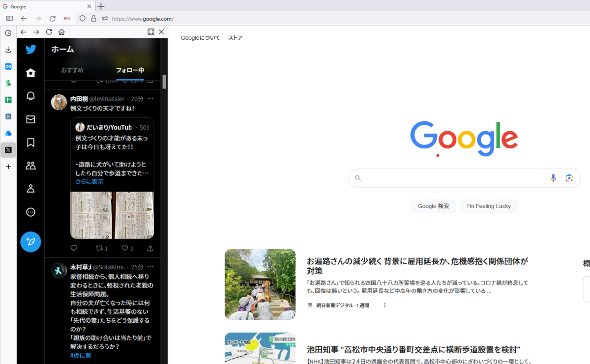Open the History panel in browser sidebar
The image size is (590, 364).
(8, 33)
